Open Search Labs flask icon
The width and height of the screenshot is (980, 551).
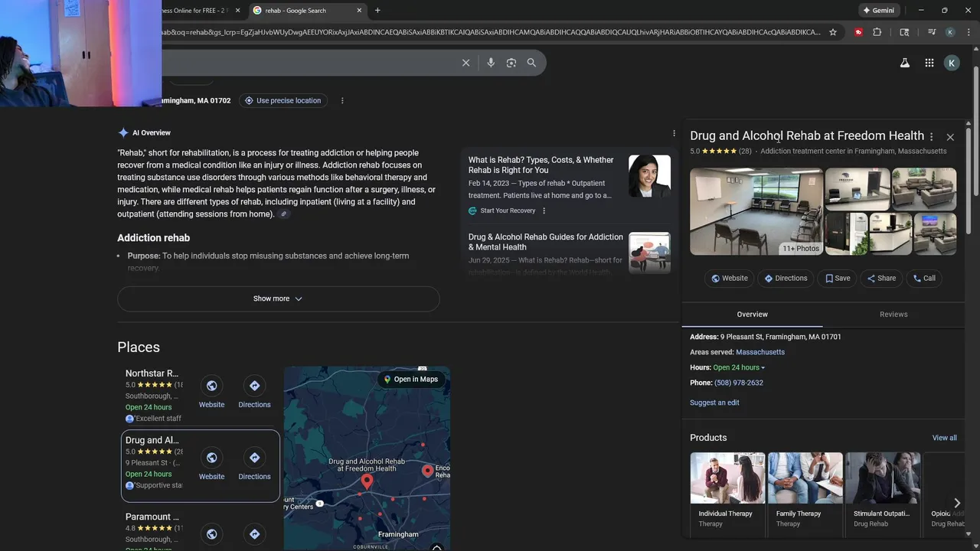click(904, 63)
